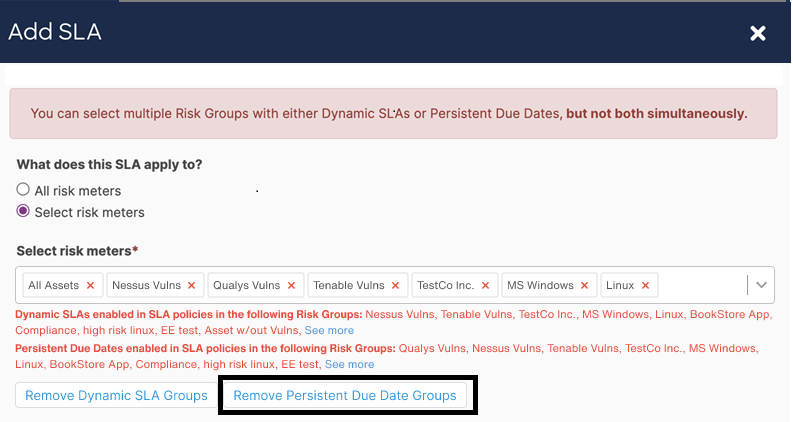Click empty area of risk meters input field
The height and width of the screenshot is (422, 793).
click(x=700, y=285)
